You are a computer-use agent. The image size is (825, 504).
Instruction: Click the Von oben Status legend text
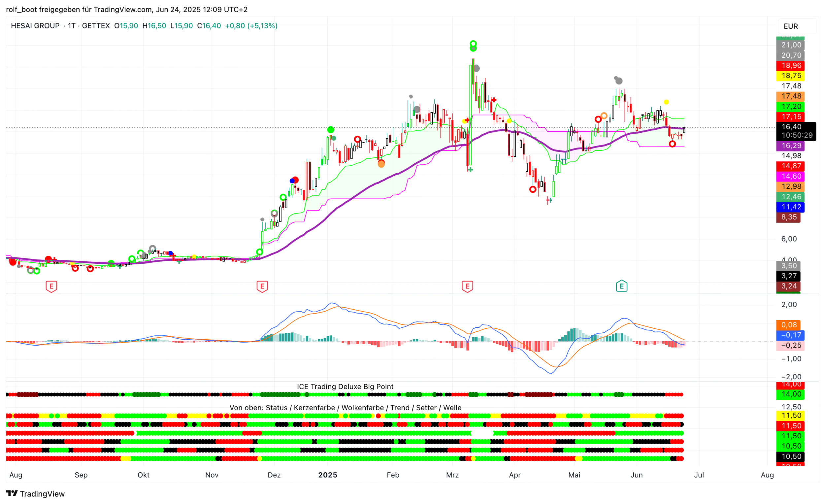coord(345,408)
